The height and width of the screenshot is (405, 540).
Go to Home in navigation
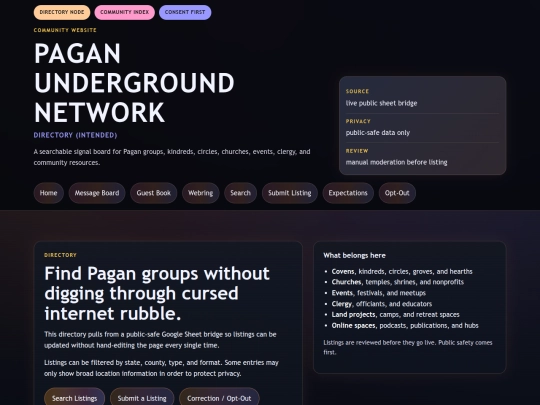(x=49, y=193)
